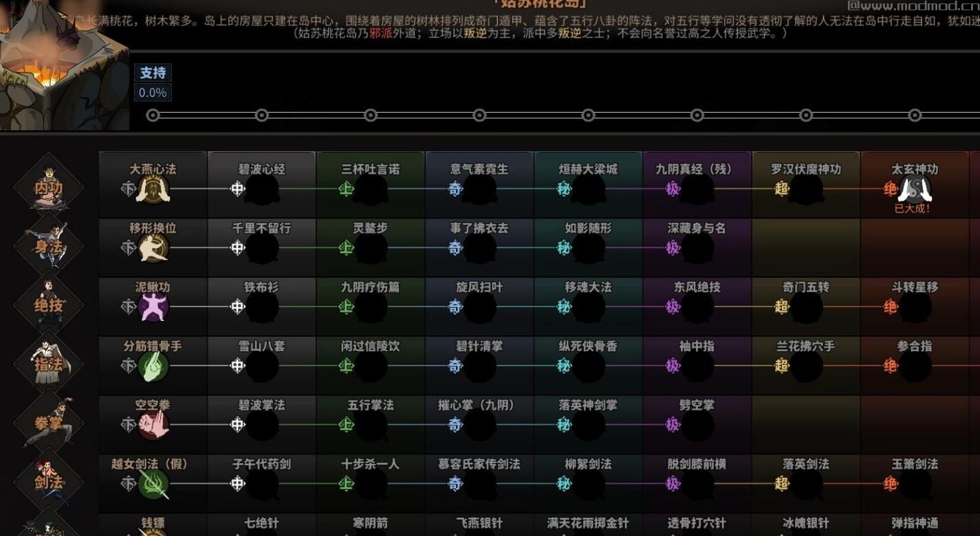980x536 pixels.
Task: Select the 柳絮剑法 skill
Action: [588, 484]
